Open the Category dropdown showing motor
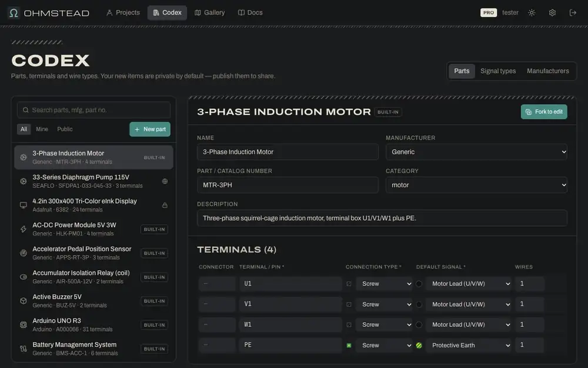 pos(476,185)
